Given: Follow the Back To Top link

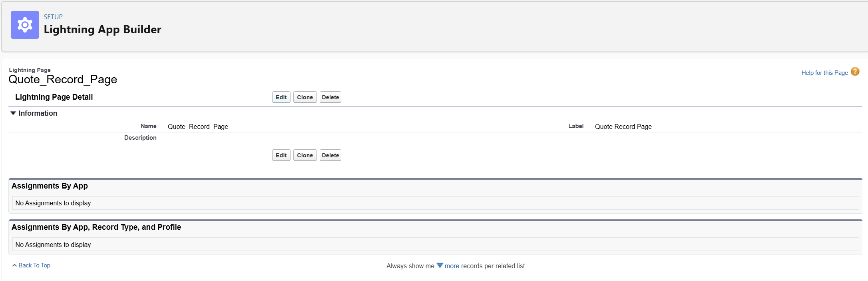Looking at the screenshot, I should click(34, 265).
